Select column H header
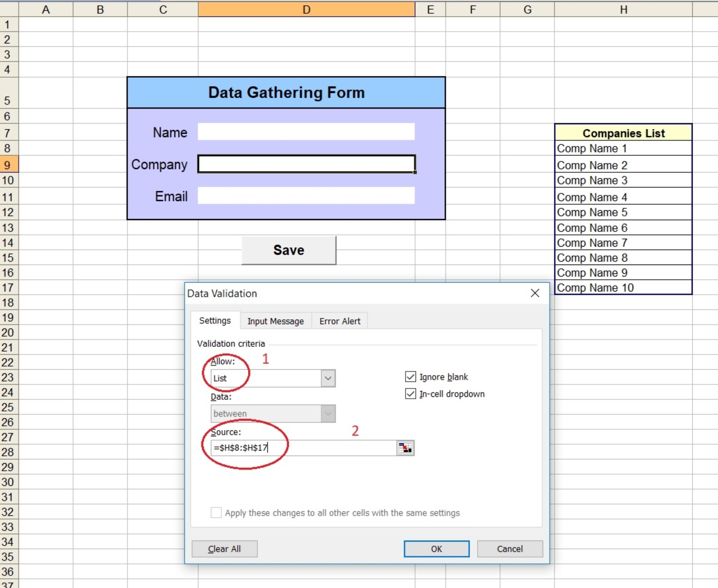718x588 pixels. tap(623, 10)
